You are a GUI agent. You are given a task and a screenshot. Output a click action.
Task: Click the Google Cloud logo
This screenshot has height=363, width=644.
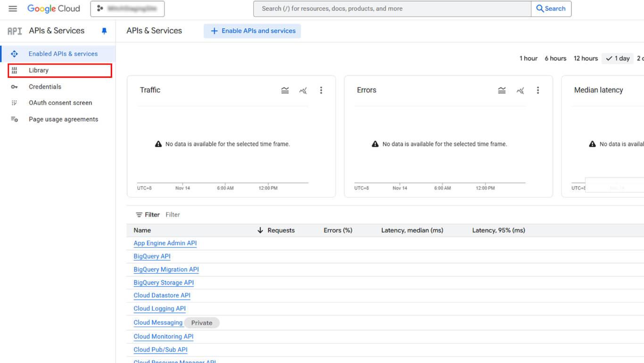[54, 8]
